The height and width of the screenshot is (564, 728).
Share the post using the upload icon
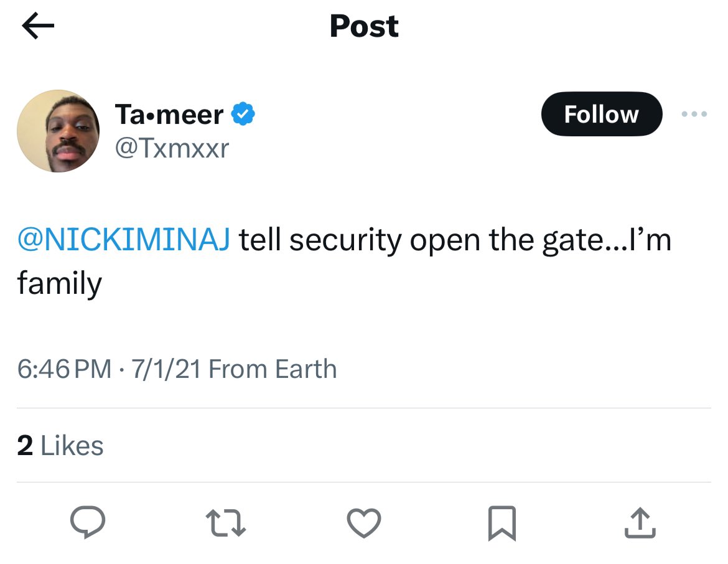click(x=640, y=523)
